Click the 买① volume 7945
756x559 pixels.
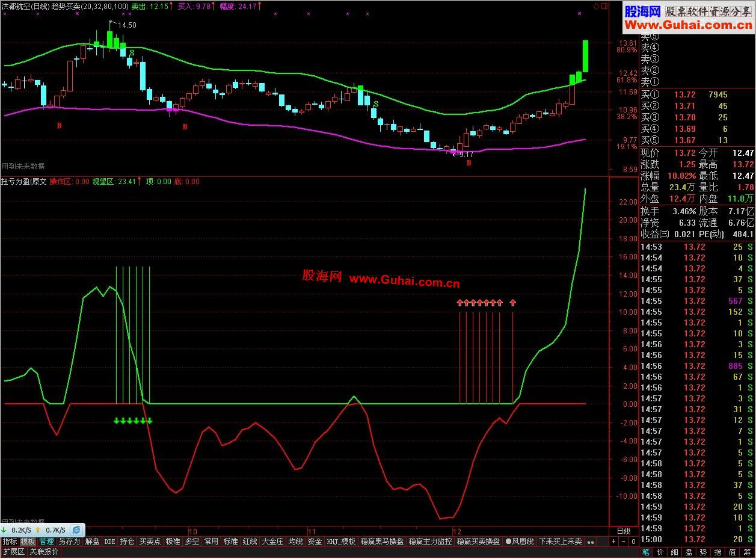click(718, 94)
